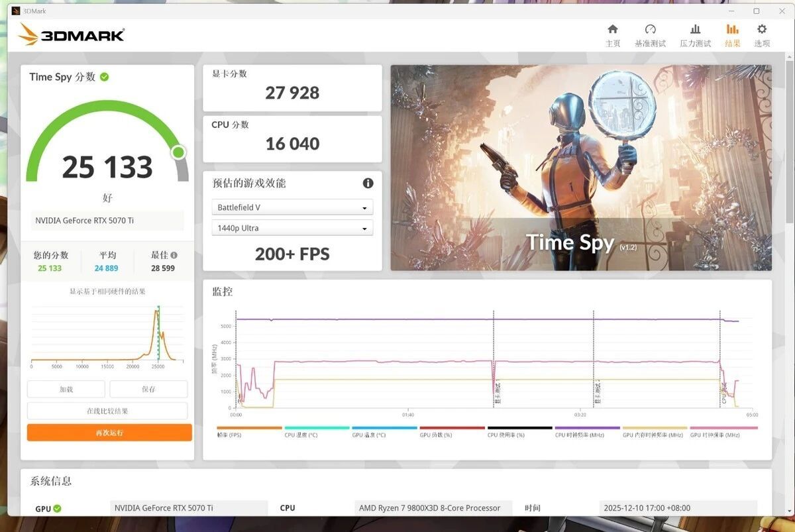Select the 结果 results tab icon
The width and height of the screenshot is (795, 532).
(x=732, y=29)
